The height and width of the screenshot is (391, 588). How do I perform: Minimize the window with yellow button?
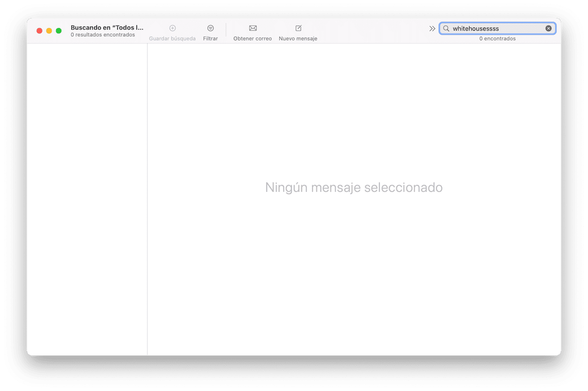49,31
